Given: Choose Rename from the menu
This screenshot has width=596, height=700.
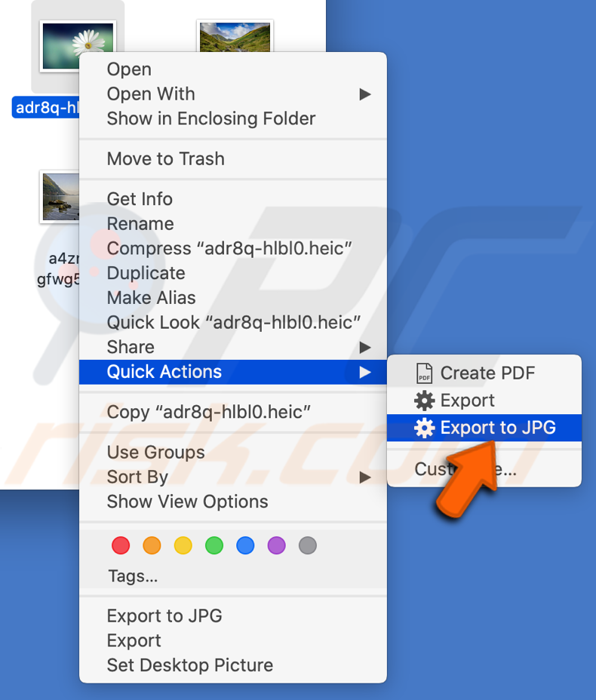Looking at the screenshot, I should [x=233, y=224].
